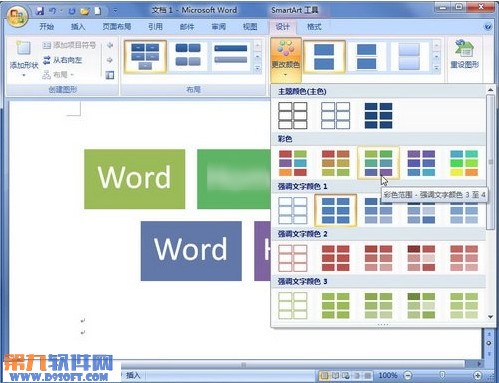Image resolution: width=499 pixels, height=383 pixels.
Task: Click 100% zoom level
Action: point(388,376)
